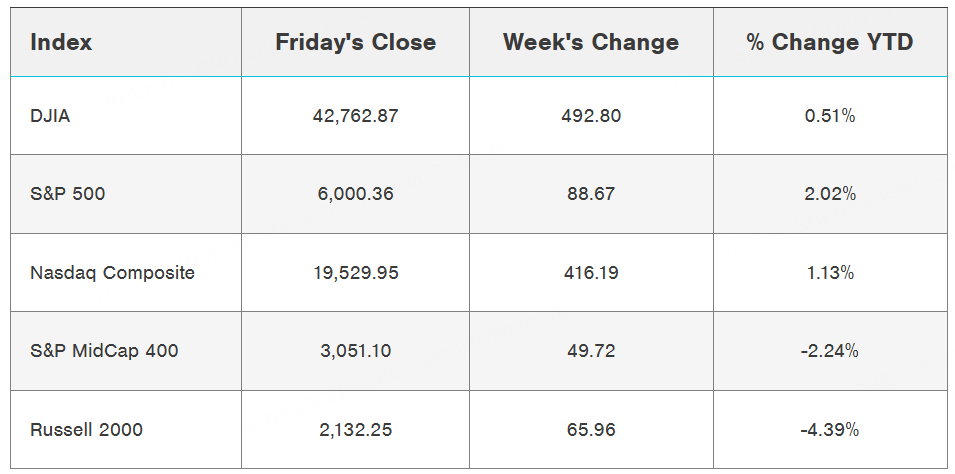Select the DJIA row label
This screenshot has width=955, height=474.
tap(50, 115)
